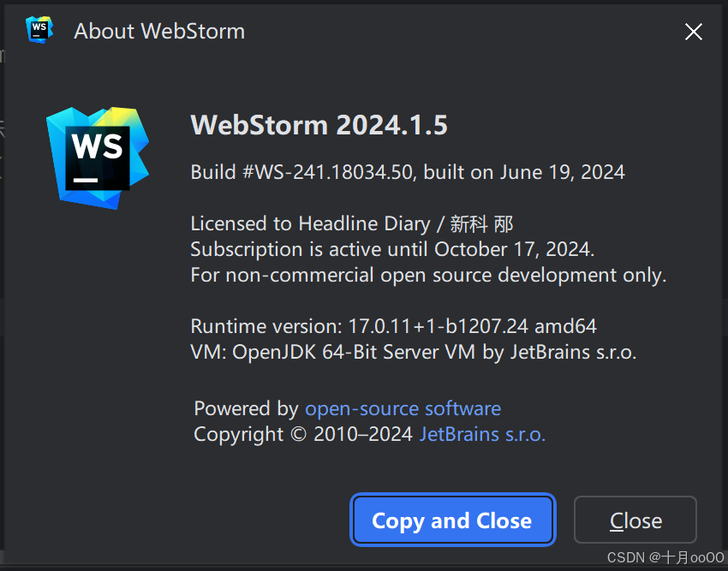
Task: Click the WebStorm icon in the title bar
Action: point(38,29)
